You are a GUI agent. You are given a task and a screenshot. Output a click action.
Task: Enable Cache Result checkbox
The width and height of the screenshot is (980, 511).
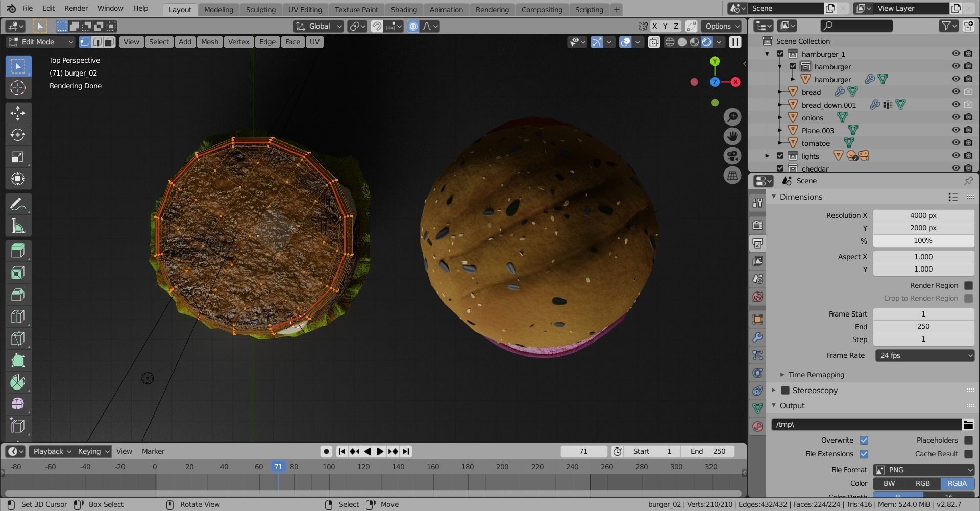coord(968,454)
